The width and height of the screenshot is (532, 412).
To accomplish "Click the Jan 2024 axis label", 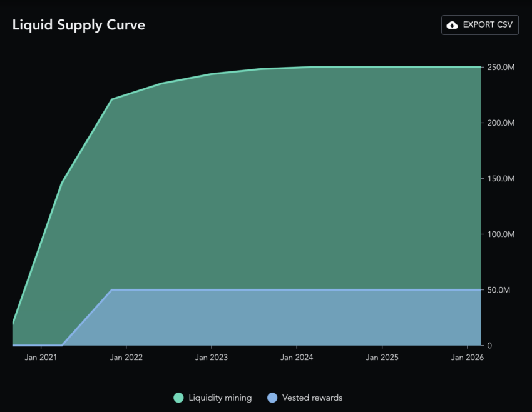I will [297, 358].
